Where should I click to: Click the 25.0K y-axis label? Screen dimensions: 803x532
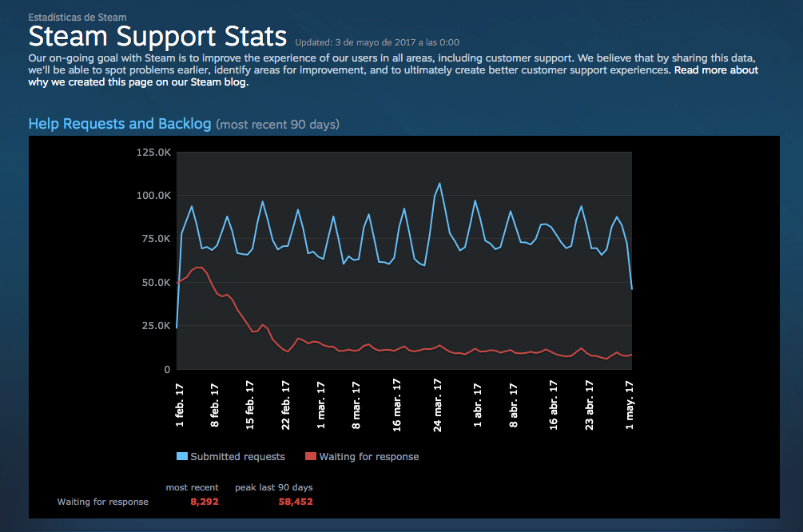tap(156, 326)
